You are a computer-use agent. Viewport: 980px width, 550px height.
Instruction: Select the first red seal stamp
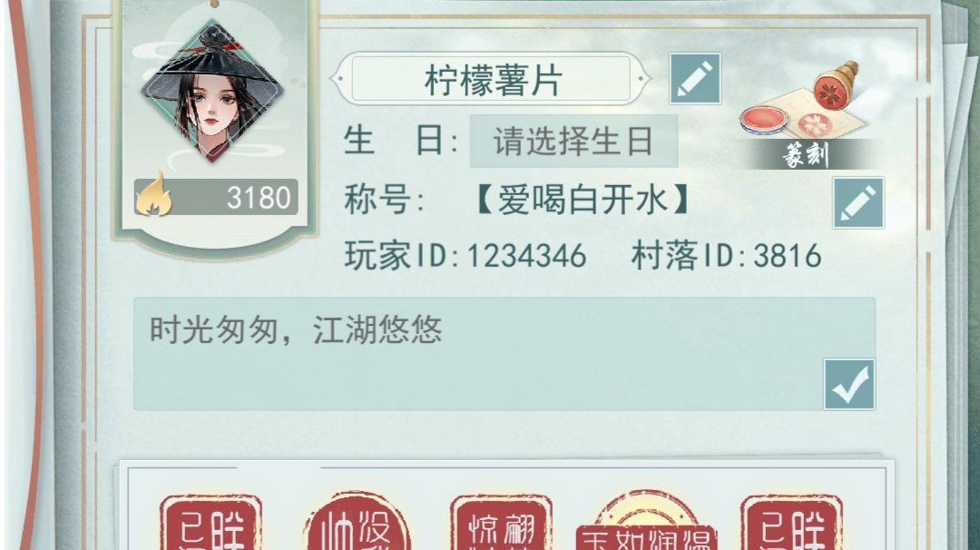click(x=211, y=523)
